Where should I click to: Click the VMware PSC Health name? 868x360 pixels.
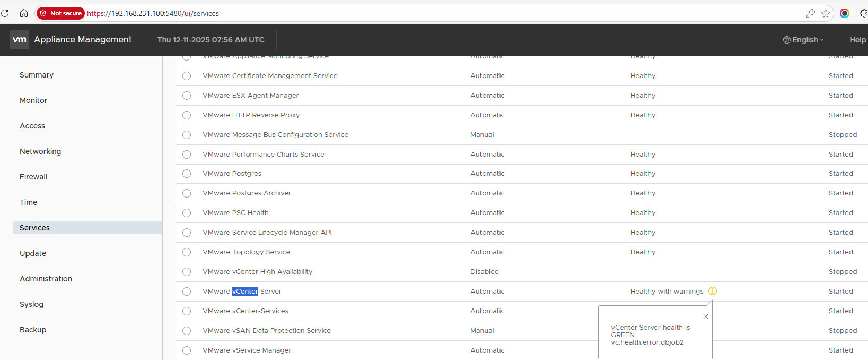(235, 213)
